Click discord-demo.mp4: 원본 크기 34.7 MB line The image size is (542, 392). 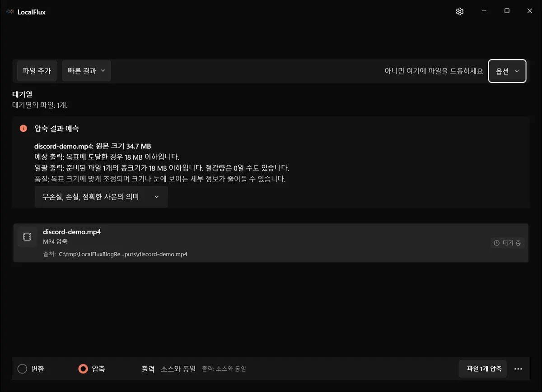click(x=93, y=146)
